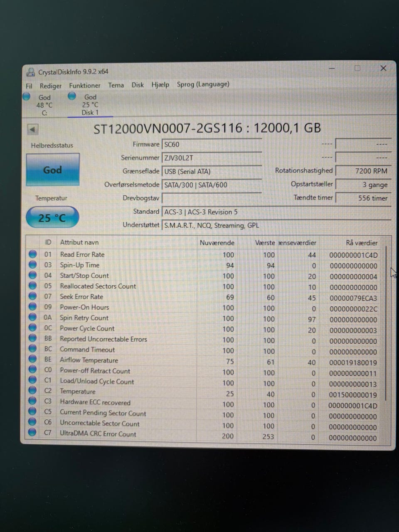Screen dimensions: 399x532
Task: Click status dot for Power Cycle Count
Action: pyautogui.click(x=32, y=328)
